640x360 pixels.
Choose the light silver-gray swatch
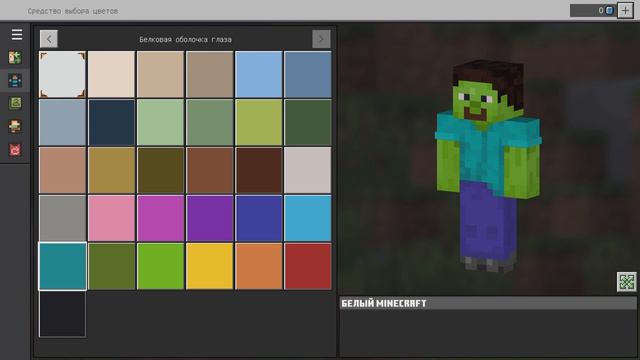point(308,170)
